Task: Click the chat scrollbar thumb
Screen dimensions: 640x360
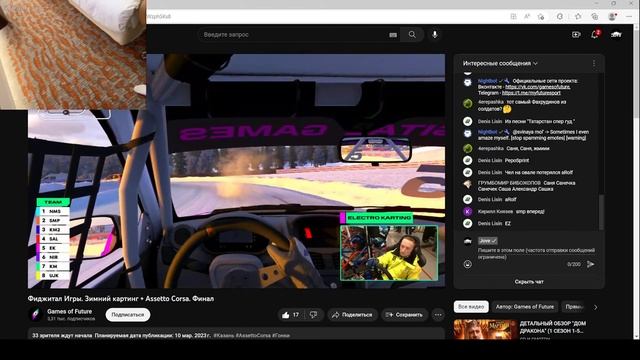Action: tap(600, 212)
